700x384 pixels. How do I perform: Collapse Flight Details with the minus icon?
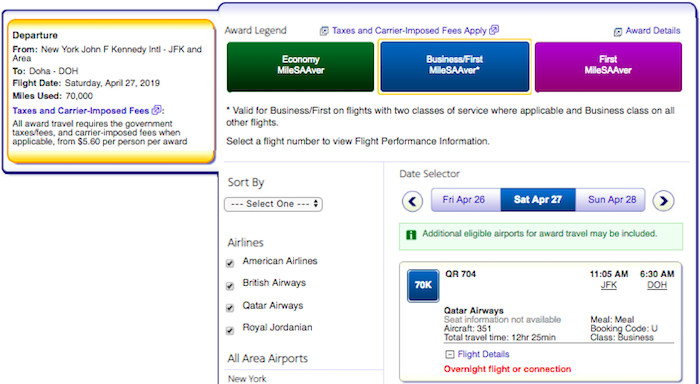point(450,354)
